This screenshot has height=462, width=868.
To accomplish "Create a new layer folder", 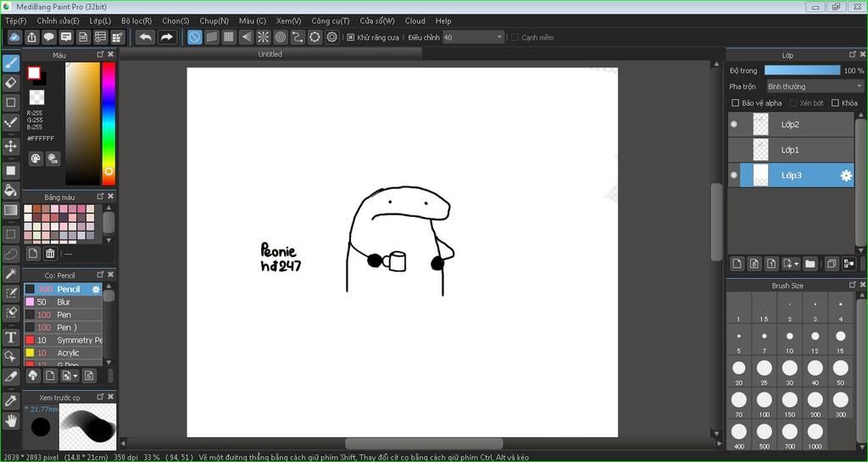I will [x=810, y=264].
